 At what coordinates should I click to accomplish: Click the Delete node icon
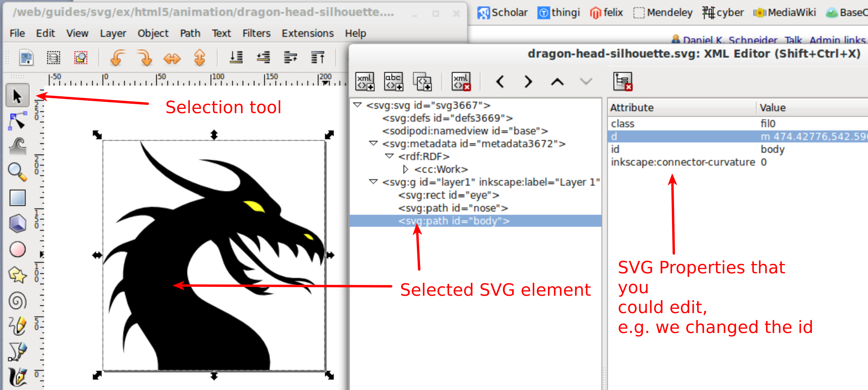[461, 81]
